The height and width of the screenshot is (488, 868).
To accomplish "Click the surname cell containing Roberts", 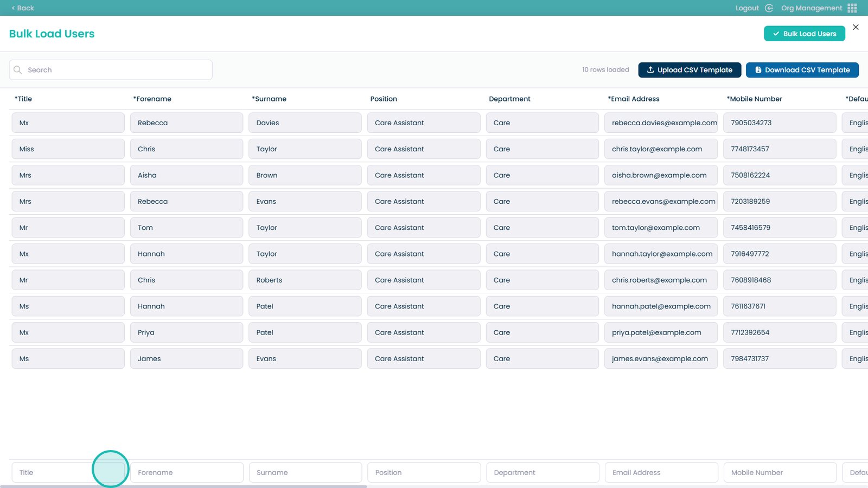I will [305, 280].
